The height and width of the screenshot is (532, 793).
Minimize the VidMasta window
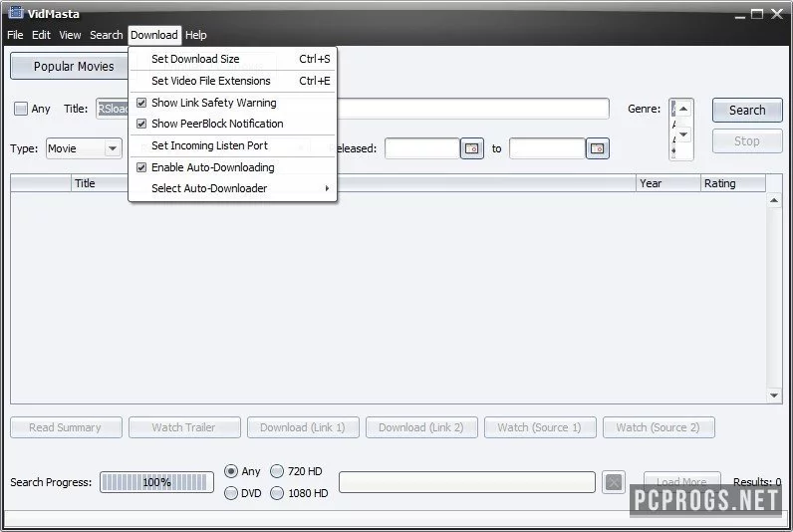pyautogui.click(x=740, y=15)
